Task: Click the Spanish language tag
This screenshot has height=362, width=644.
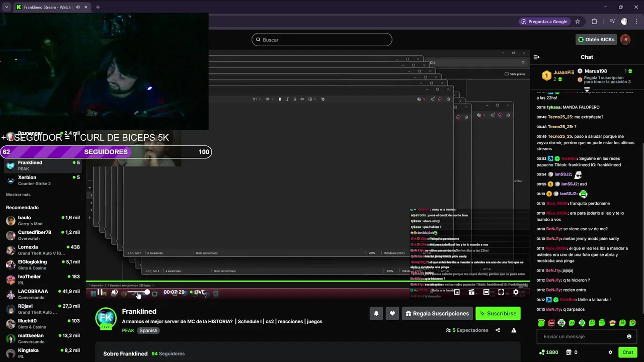Action: [148, 330]
